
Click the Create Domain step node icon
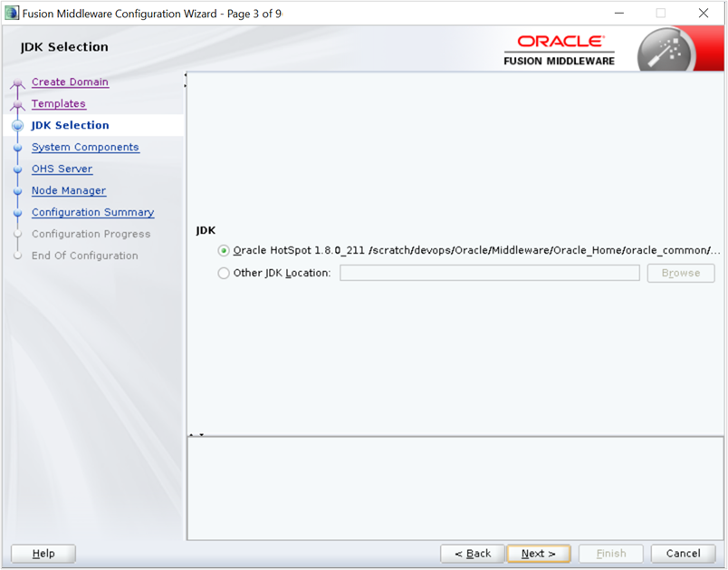[x=17, y=84]
